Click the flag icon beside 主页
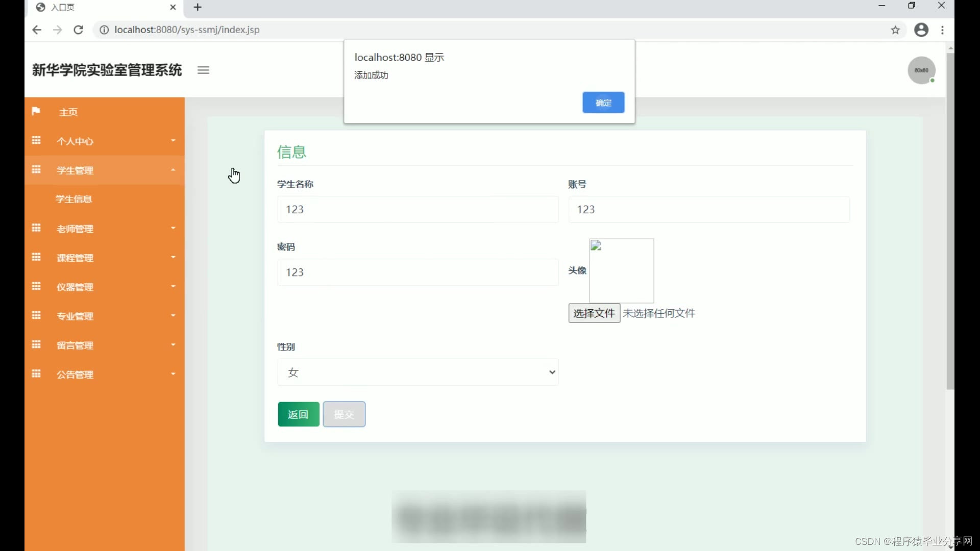980x551 pixels. (36, 111)
